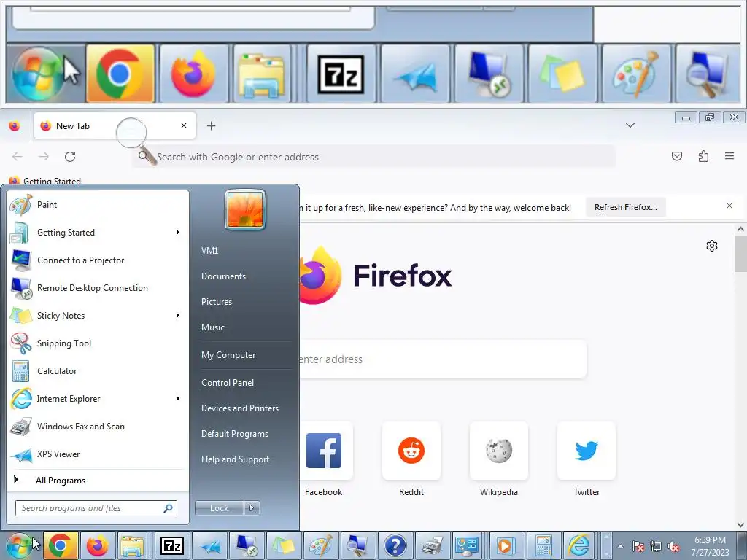Show hidden tray icons arrow
Screen dimensions: 747x560
(620, 546)
